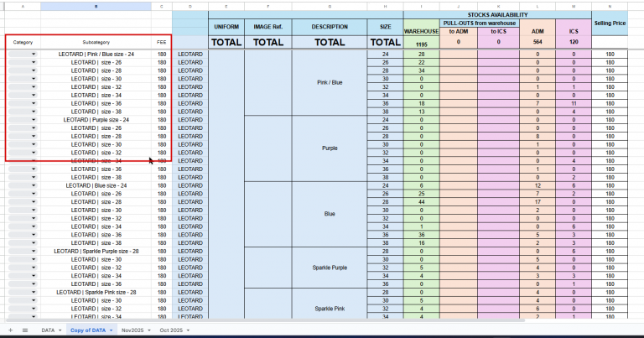The image size is (644, 338).
Task: Click the Subcategory header cell
Action: pyautogui.click(x=96, y=42)
